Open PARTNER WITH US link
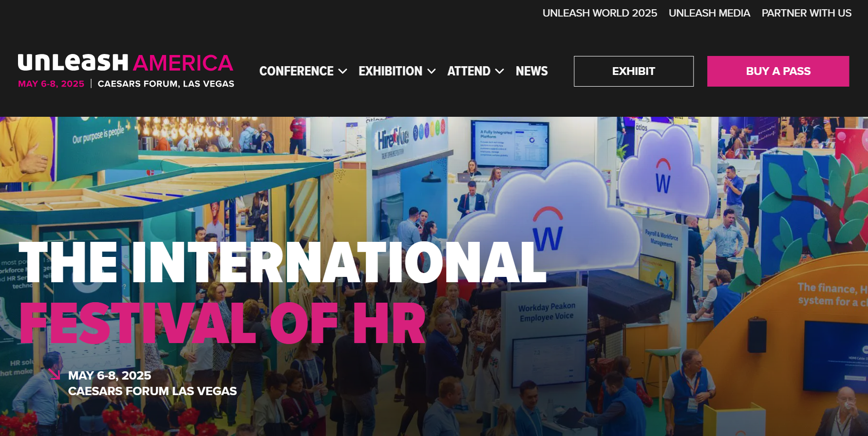This screenshot has height=436, width=868. click(807, 13)
